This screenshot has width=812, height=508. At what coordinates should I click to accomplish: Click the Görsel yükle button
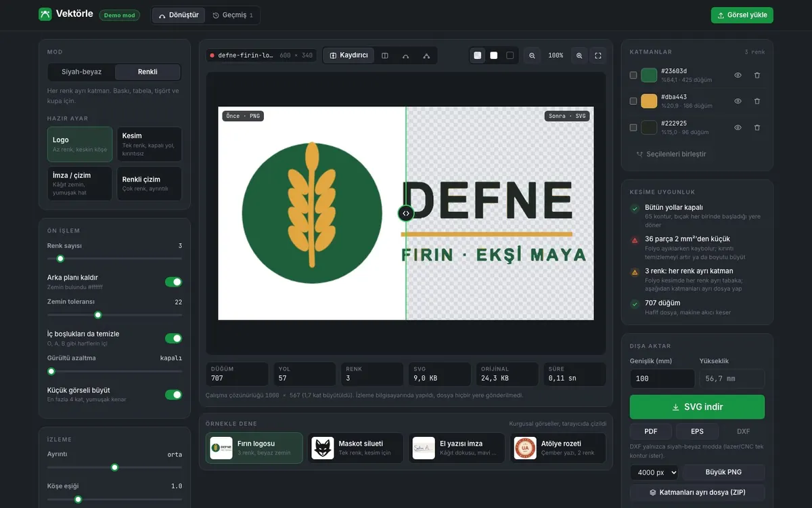pos(742,15)
